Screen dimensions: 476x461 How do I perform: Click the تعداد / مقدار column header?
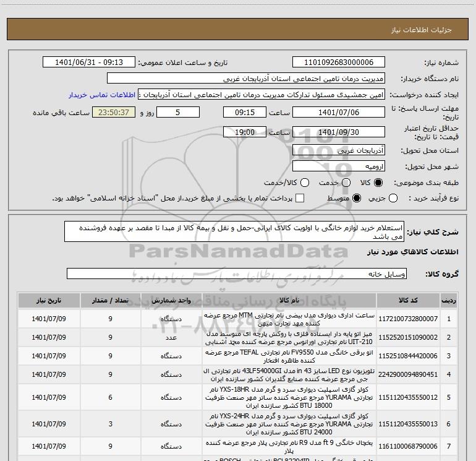point(110,301)
